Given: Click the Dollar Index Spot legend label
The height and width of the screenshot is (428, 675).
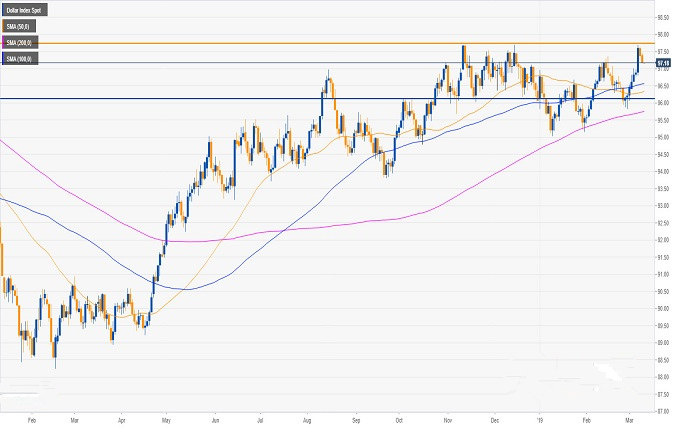Looking at the screenshot, I should click(25, 10).
